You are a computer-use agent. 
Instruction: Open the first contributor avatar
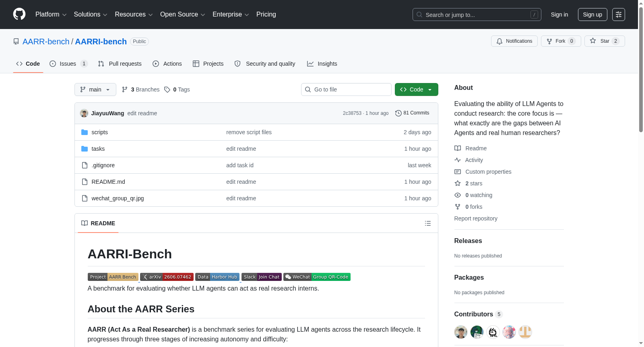[461, 332]
